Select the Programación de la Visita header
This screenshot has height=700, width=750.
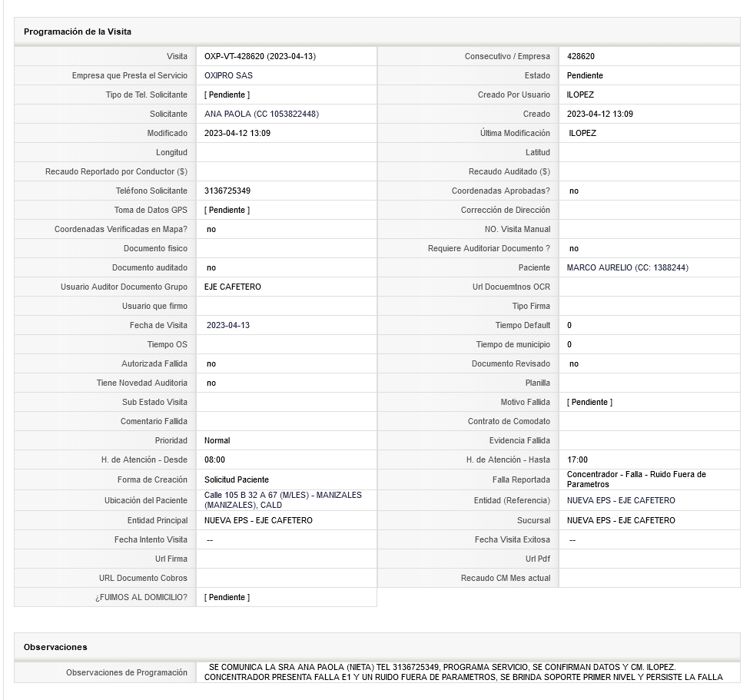click(78, 32)
